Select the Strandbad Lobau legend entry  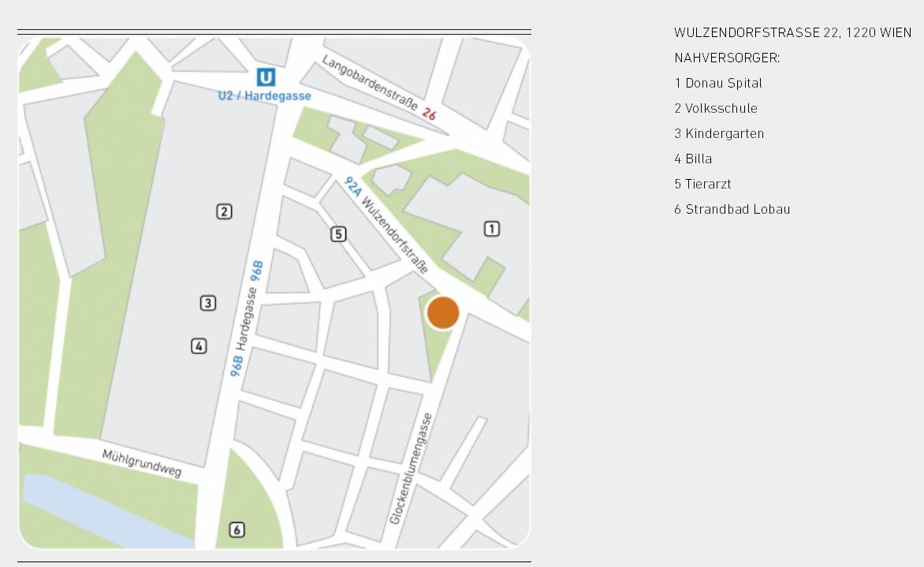pyautogui.click(x=732, y=209)
